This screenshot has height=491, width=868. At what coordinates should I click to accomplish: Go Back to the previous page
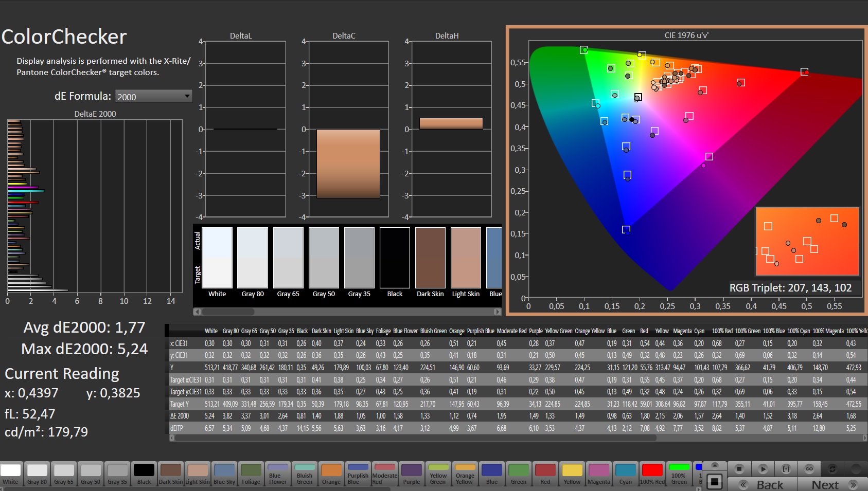pos(763,484)
